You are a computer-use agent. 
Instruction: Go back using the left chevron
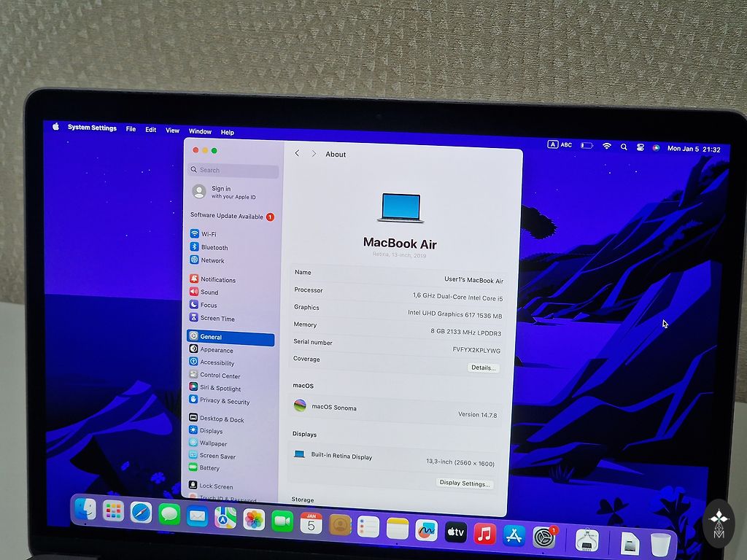(297, 153)
